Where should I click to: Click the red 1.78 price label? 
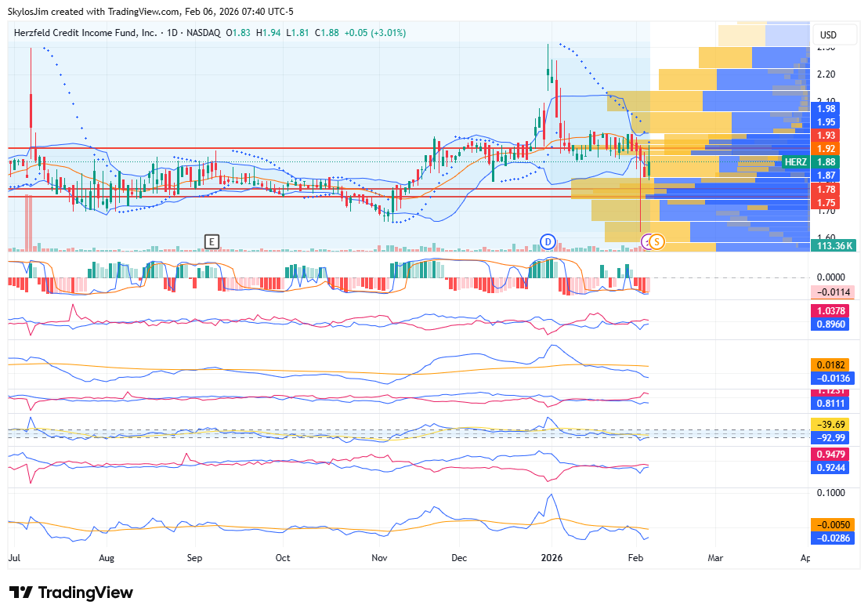coord(826,190)
